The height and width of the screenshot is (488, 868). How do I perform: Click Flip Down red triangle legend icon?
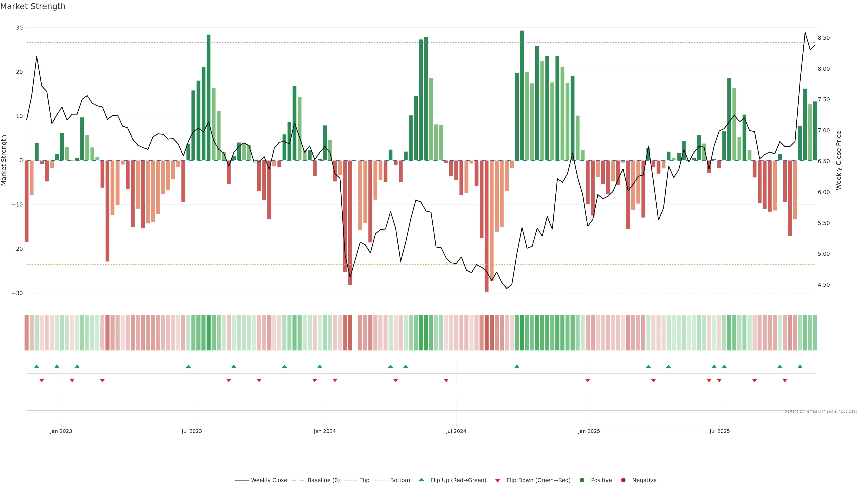pos(498,481)
